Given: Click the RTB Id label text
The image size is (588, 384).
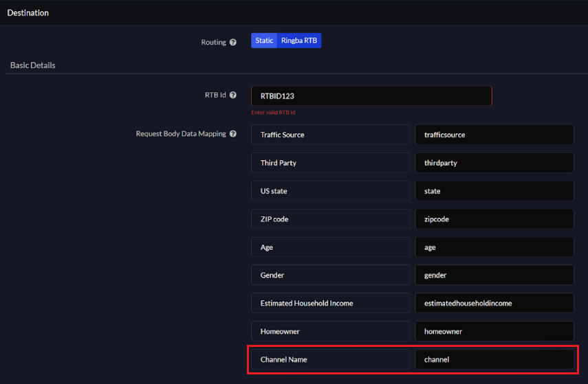Looking at the screenshot, I should [215, 95].
